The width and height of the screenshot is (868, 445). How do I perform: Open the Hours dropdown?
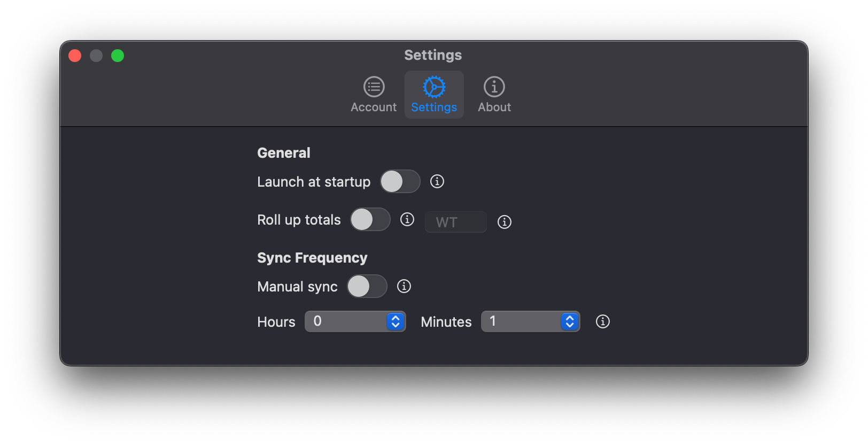tap(355, 321)
